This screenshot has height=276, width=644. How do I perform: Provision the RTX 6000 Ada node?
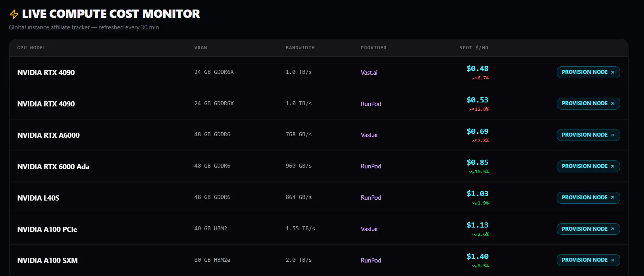[x=588, y=166]
